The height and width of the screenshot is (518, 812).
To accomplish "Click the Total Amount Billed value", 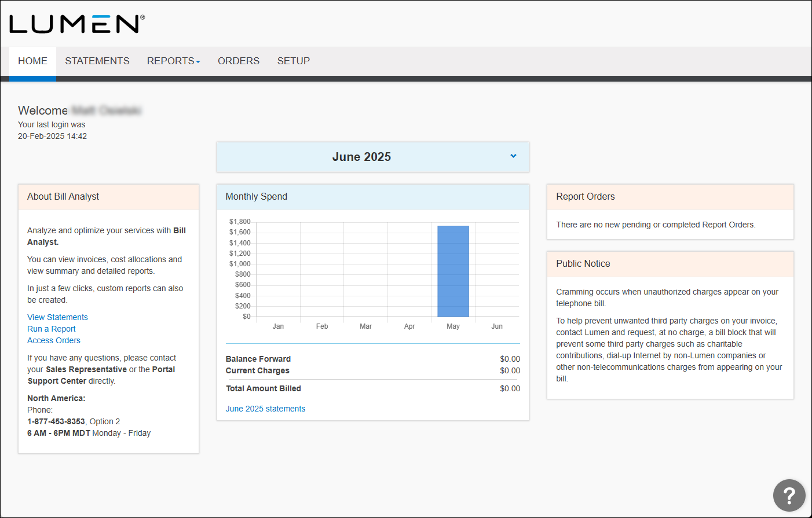I will click(x=510, y=388).
